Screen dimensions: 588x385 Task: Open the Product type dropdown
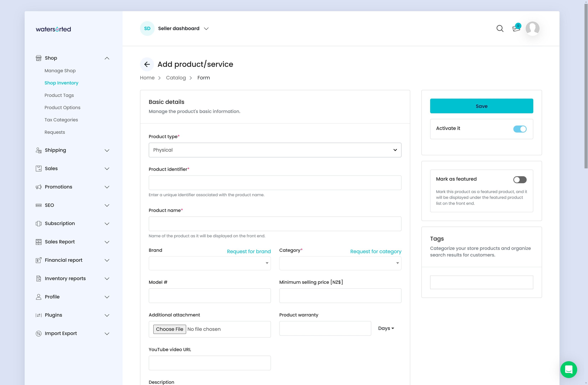[275, 150]
